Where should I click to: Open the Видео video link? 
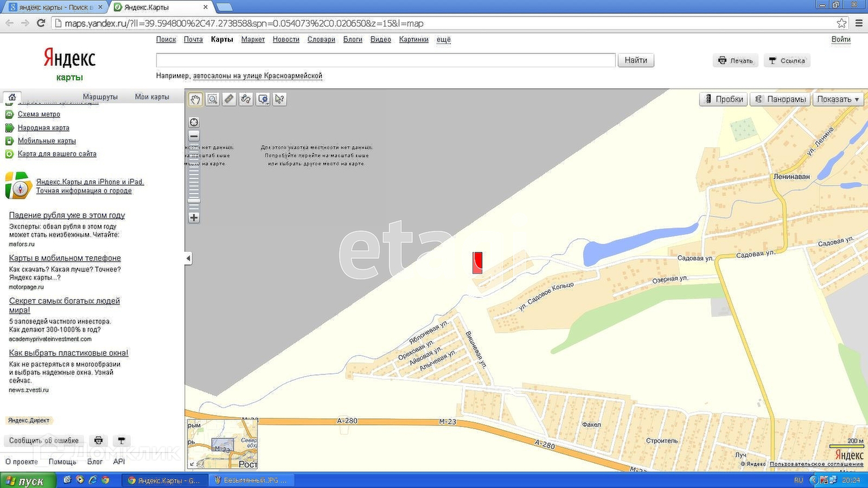(381, 40)
